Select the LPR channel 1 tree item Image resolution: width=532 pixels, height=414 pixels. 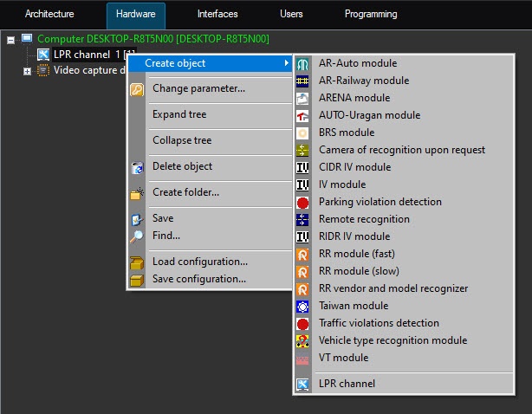(81, 55)
